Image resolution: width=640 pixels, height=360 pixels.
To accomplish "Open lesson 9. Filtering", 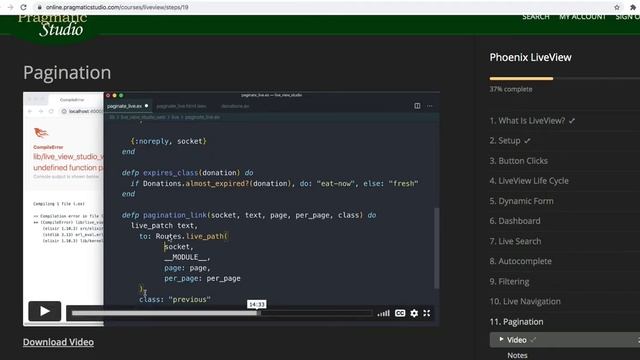I will pyautogui.click(x=509, y=282).
